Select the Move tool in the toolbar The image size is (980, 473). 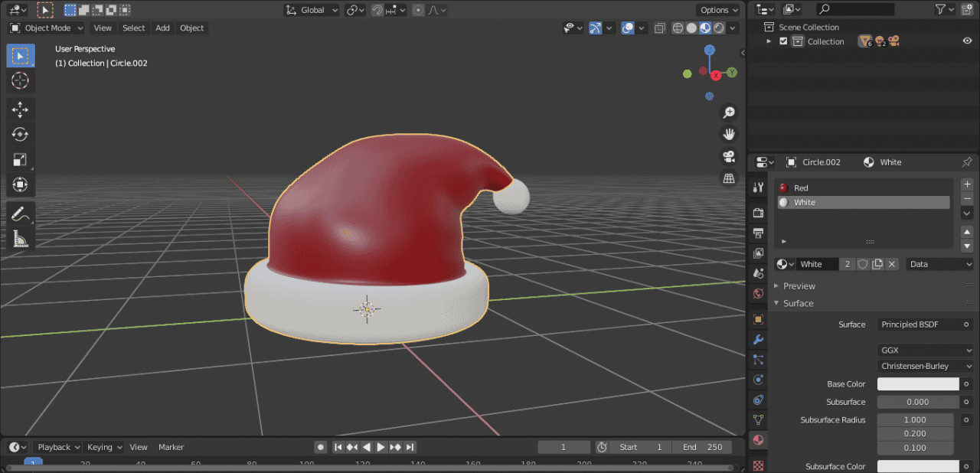click(21, 109)
